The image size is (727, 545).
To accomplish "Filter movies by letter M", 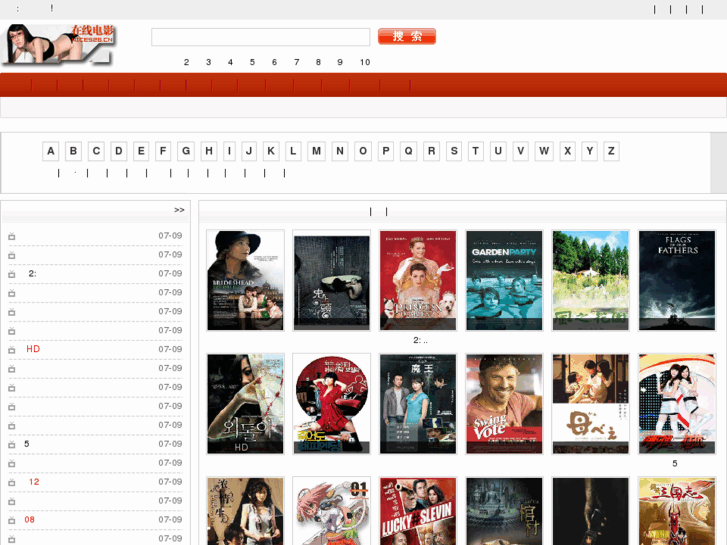I will 316,151.
